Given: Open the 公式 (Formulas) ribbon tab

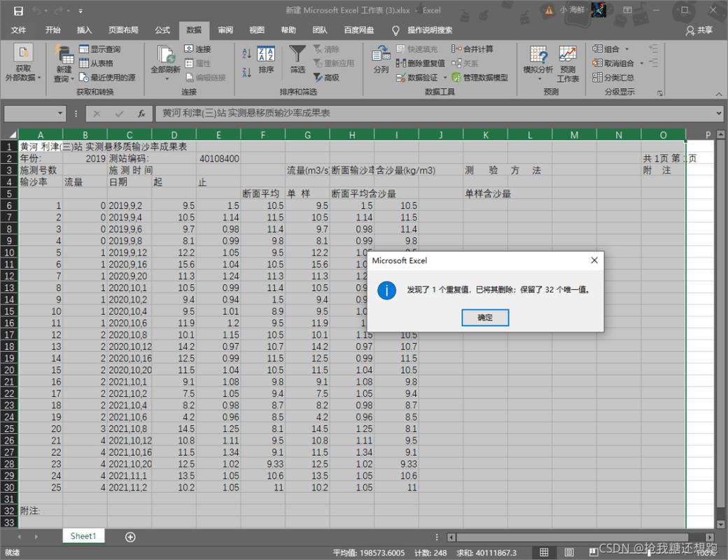Looking at the screenshot, I should pos(162,30).
